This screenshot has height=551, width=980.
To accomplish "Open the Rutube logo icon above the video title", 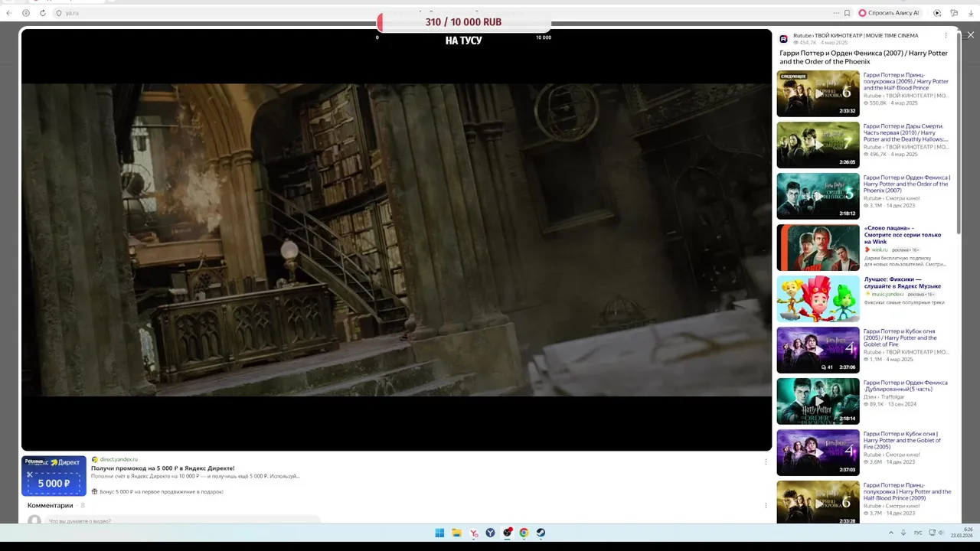I will [x=784, y=38].
